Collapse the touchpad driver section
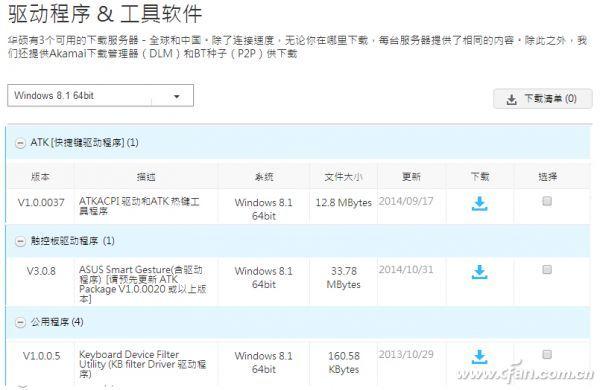600x390 pixels. click(x=20, y=241)
